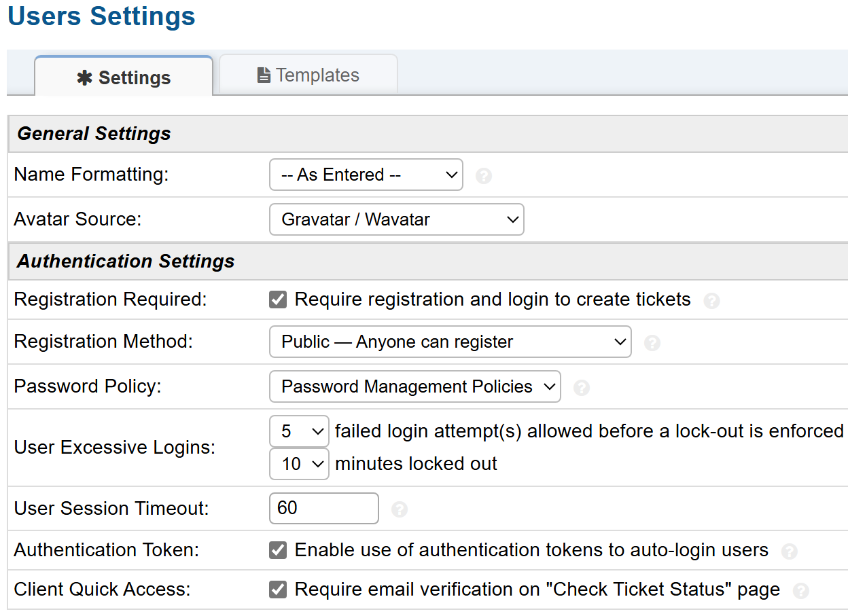The height and width of the screenshot is (616, 848).
Task: Disable authentication tokens auto-login checkbox
Action: pyautogui.click(x=278, y=550)
